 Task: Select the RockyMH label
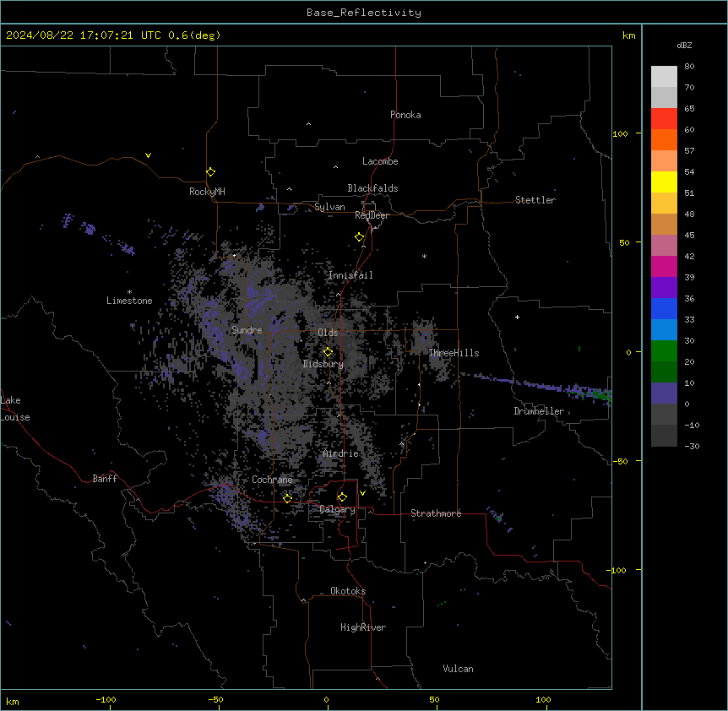(x=207, y=192)
